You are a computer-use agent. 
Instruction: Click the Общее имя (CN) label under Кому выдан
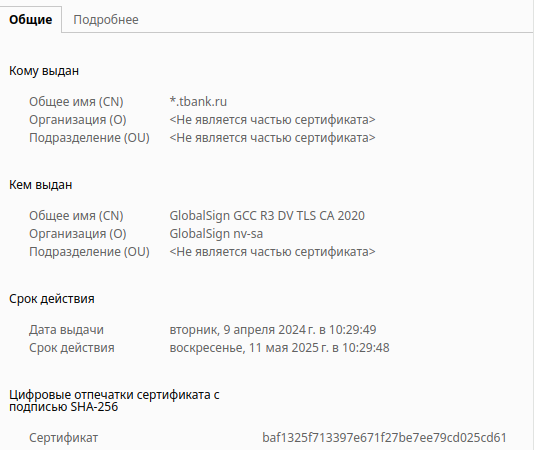click(76, 102)
